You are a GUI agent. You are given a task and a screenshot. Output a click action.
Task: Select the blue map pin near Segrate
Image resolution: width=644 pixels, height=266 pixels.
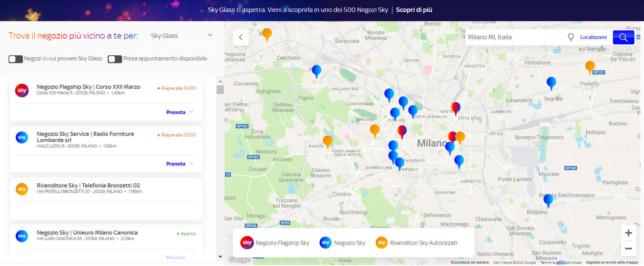coord(551,82)
